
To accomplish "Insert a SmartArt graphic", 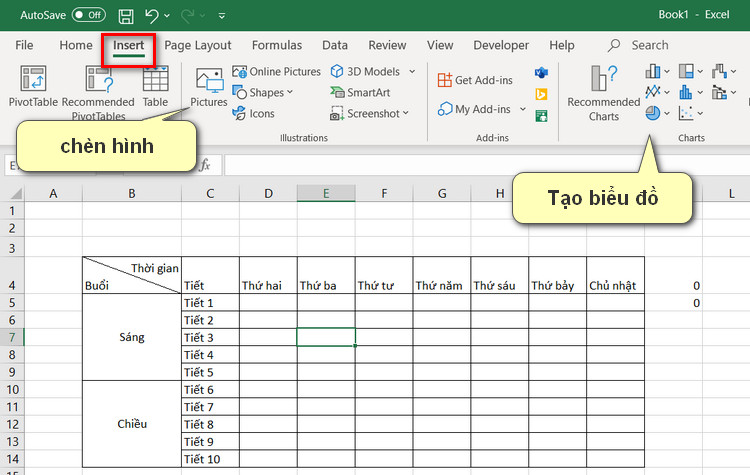I will click(x=360, y=92).
